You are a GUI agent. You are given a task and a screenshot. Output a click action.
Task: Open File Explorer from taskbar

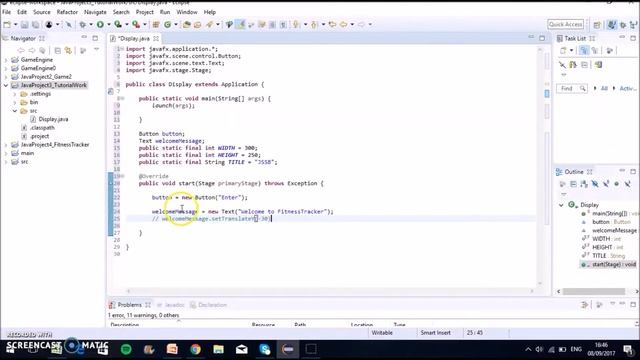(218, 349)
